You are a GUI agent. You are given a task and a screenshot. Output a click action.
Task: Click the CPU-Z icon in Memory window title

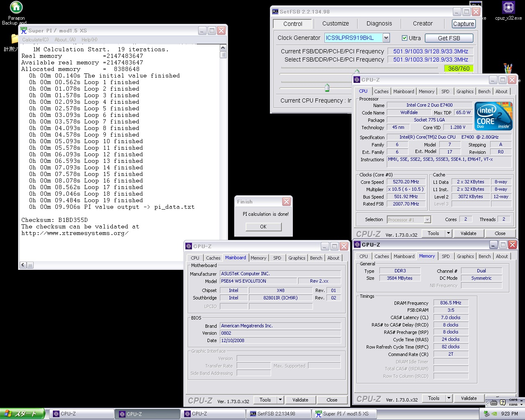coord(358,244)
